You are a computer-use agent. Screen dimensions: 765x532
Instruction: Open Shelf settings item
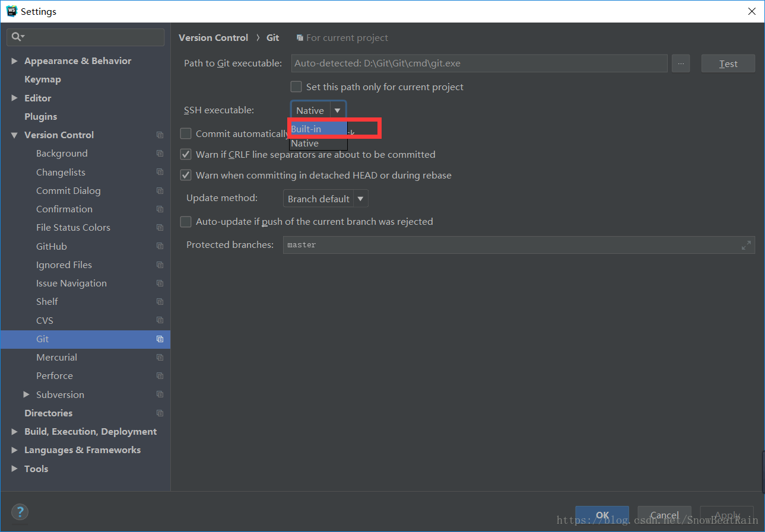tap(47, 302)
